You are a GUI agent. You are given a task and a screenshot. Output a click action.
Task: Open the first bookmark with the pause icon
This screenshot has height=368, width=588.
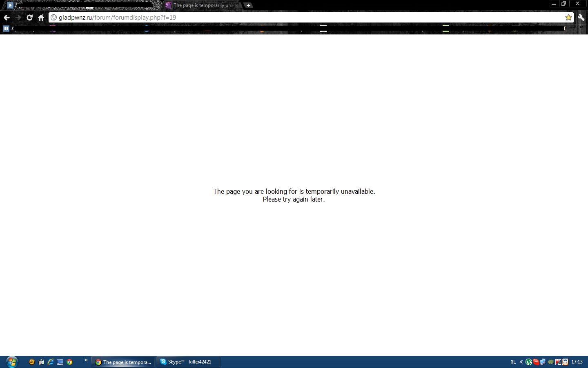click(x=6, y=29)
